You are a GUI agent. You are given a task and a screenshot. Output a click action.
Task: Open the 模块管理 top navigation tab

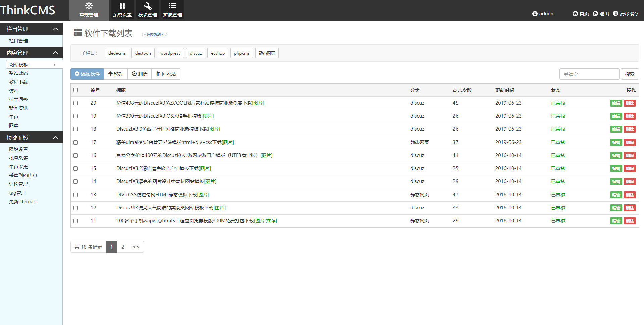[x=148, y=10]
